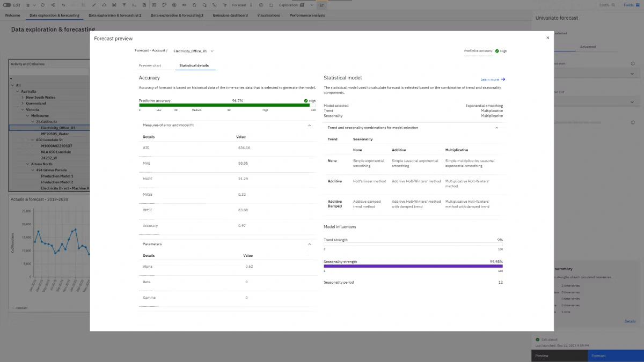Switch to the Preview chart tab
This screenshot has height=362, width=644.
point(150,65)
